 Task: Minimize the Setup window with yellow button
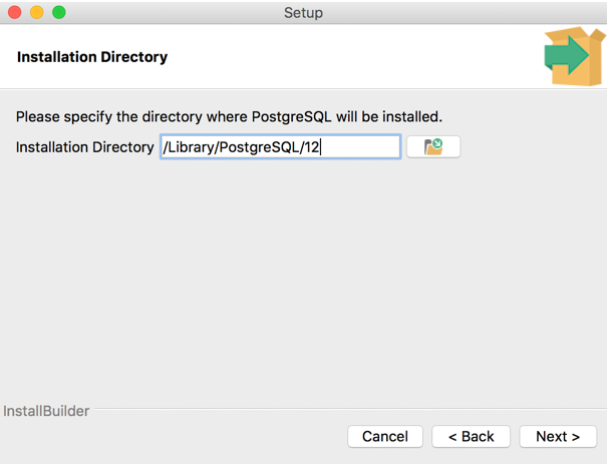click(x=37, y=12)
